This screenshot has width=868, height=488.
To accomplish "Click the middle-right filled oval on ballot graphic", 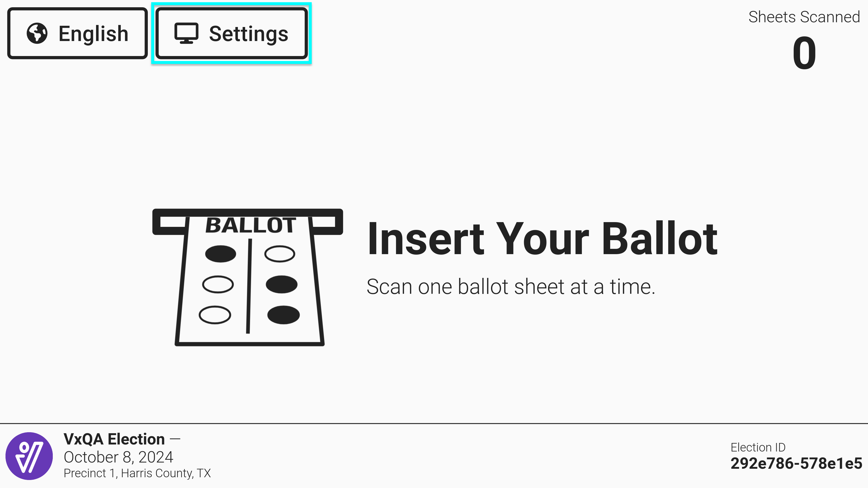I will (x=282, y=284).
